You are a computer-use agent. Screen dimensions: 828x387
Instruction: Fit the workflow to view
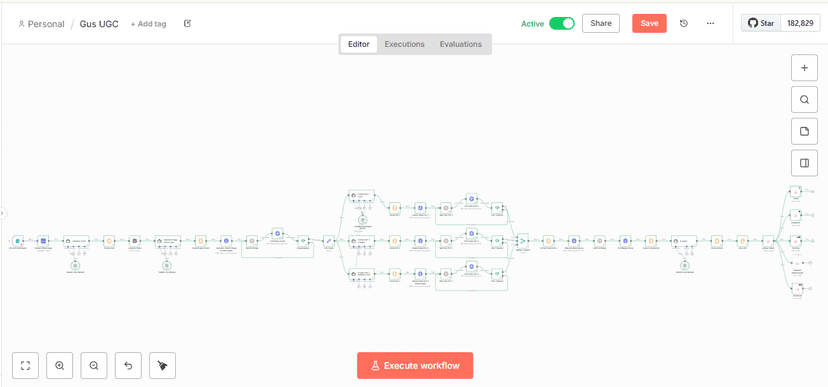pyautogui.click(x=25, y=365)
